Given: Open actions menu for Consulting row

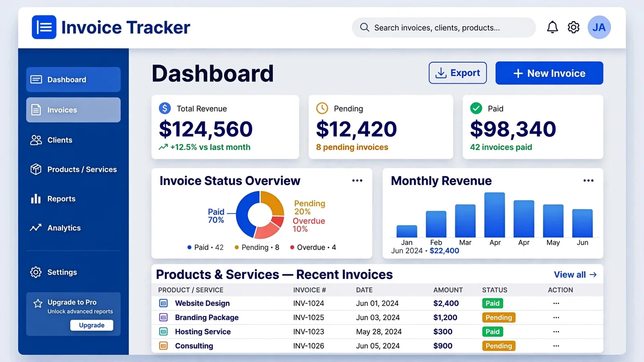Looking at the screenshot, I should (x=556, y=346).
